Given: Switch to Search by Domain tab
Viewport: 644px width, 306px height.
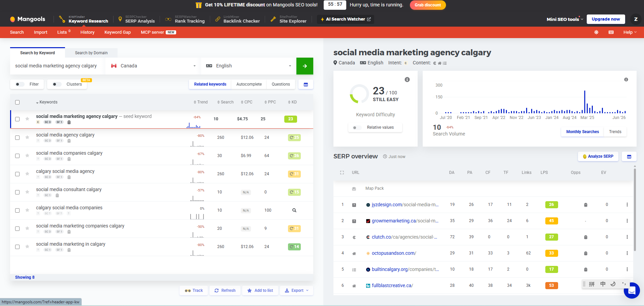Looking at the screenshot, I should [x=91, y=53].
